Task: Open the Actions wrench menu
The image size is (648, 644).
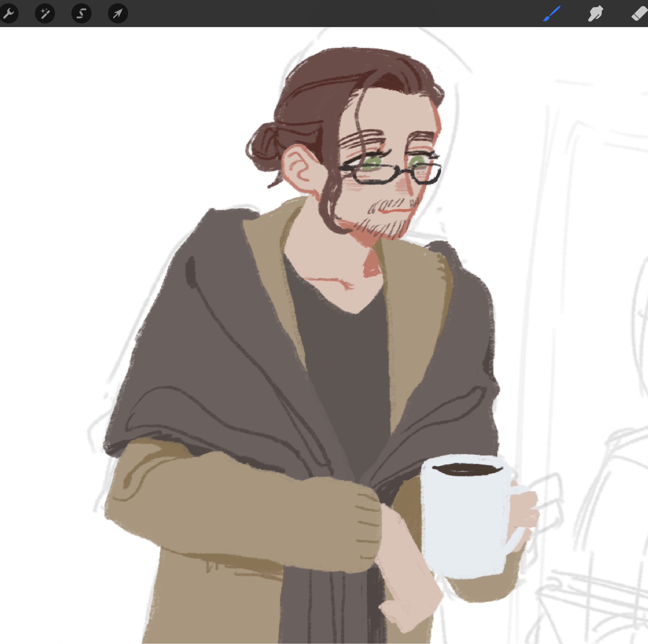Action: tap(8, 13)
